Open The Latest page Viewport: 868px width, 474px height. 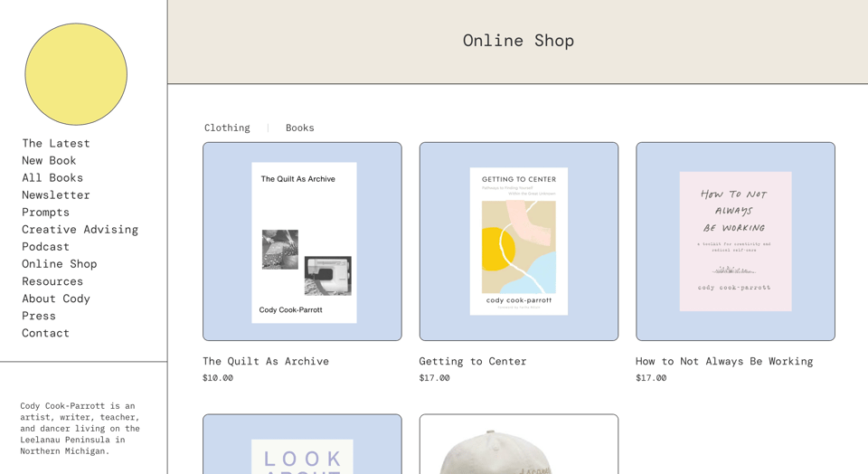coord(56,143)
